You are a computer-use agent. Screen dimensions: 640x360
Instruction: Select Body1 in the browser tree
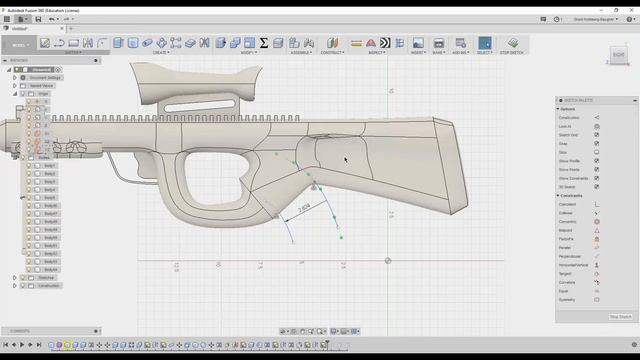pos(49,166)
